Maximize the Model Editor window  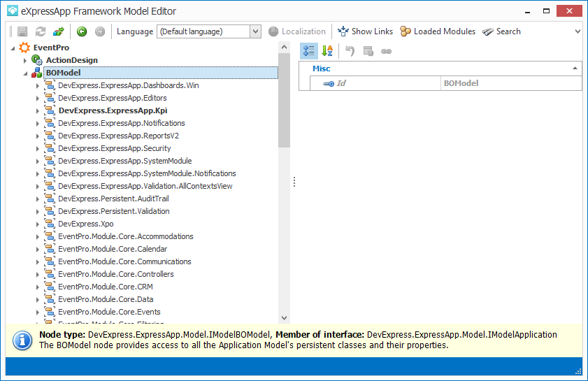(x=546, y=11)
